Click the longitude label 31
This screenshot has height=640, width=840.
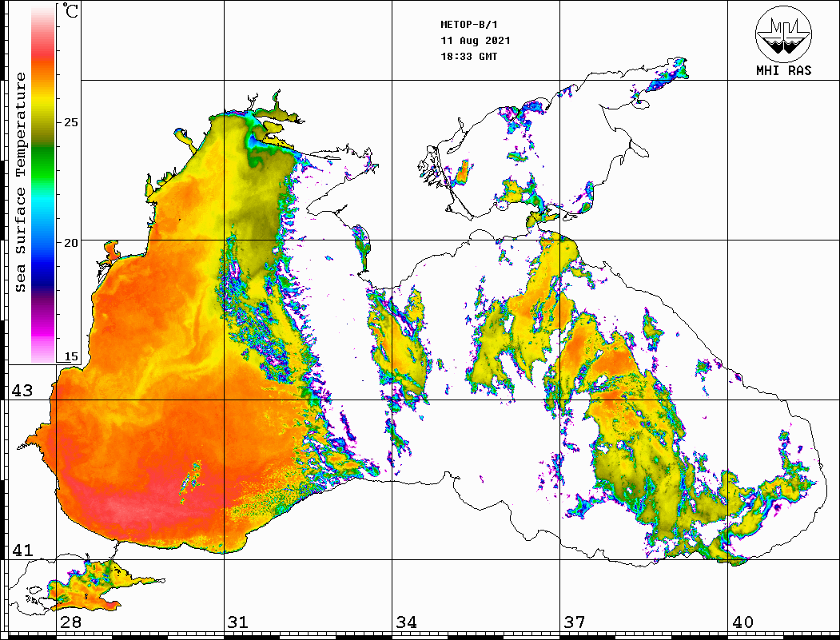point(238,622)
